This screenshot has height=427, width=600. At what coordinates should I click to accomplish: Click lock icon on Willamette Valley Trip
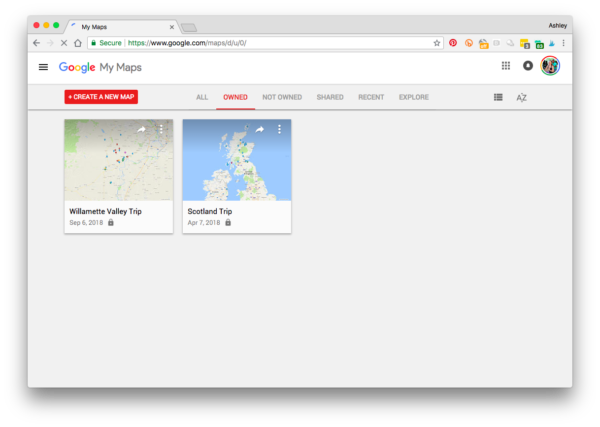111,222
